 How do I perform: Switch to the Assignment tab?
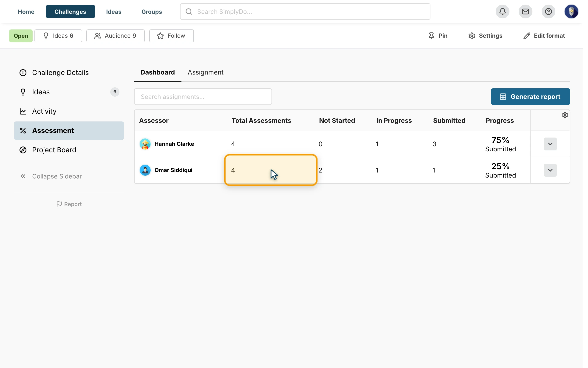pos(206,72)
